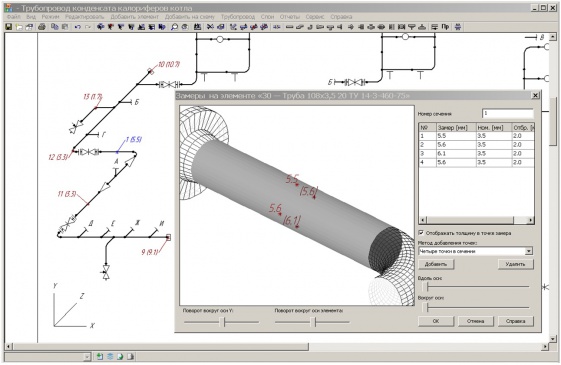Click the 'Вдоль оси' slider handle
This screenshot has height=365, width=561.
(x=425, y=287)
